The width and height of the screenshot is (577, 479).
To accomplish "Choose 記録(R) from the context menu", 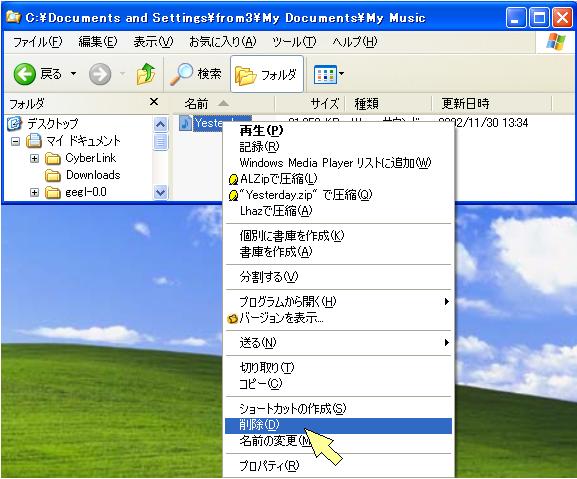I will tap(339, 147).
